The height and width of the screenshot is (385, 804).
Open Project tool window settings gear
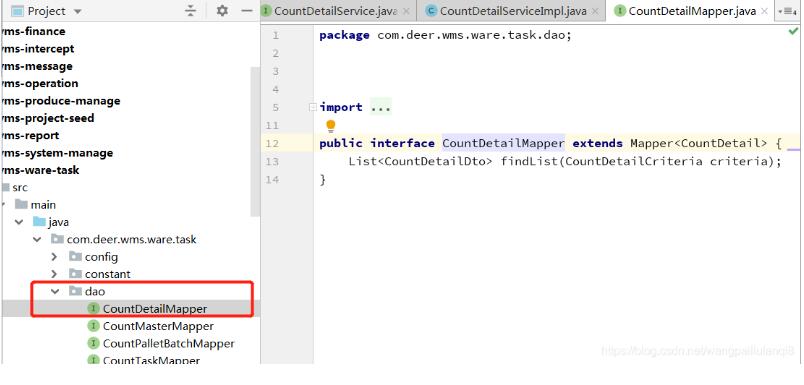pos(222,11)
